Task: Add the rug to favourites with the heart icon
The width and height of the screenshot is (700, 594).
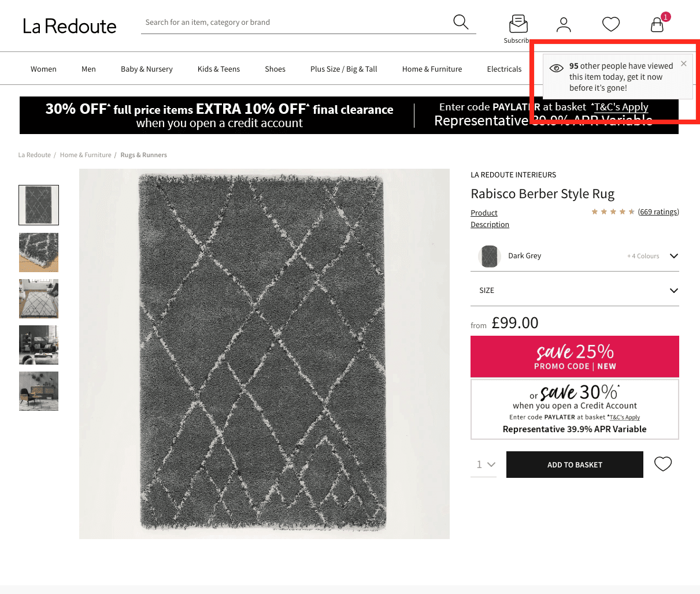Action: (x=662, y=464)
